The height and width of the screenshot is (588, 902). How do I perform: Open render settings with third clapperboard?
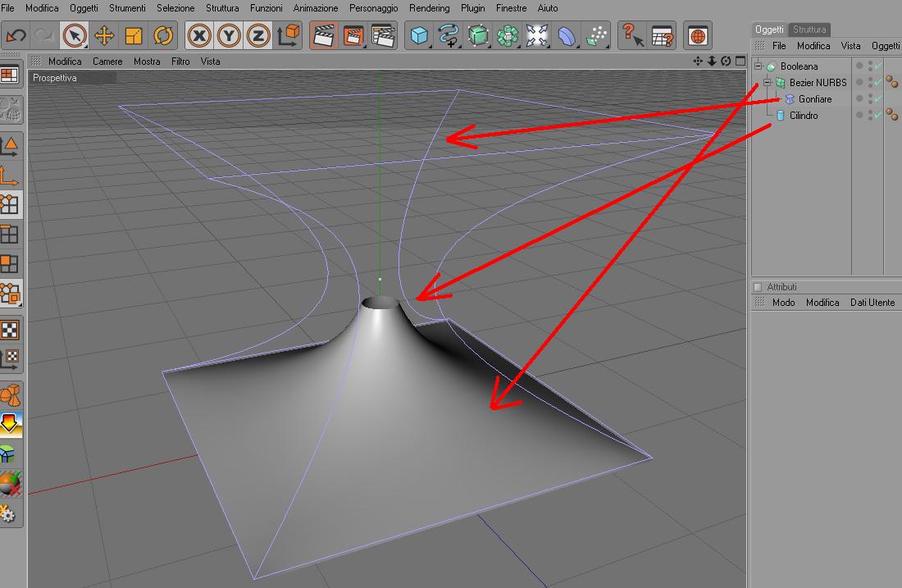[x=383, y=35]
